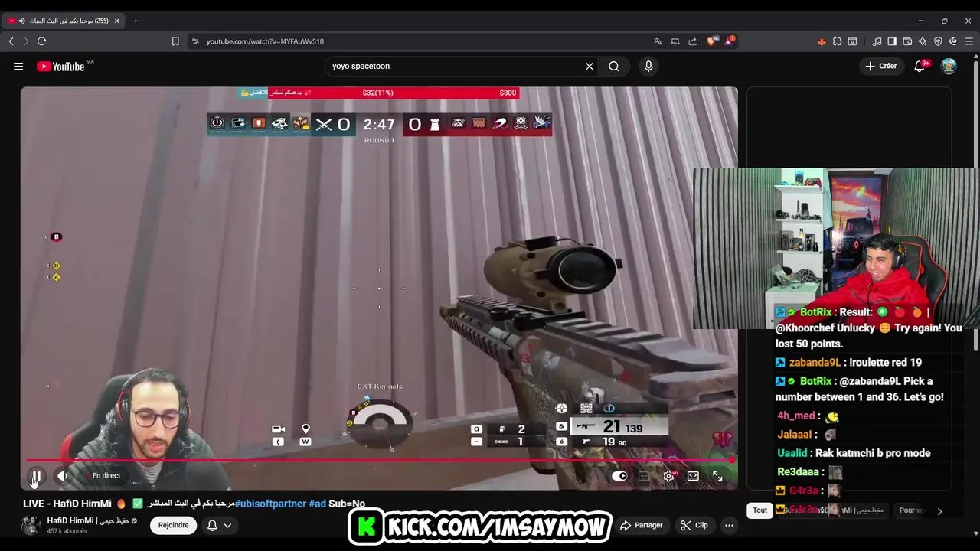Open the #ad hashtag
This screenshot has width=980, height=551.
click(317, 504)
